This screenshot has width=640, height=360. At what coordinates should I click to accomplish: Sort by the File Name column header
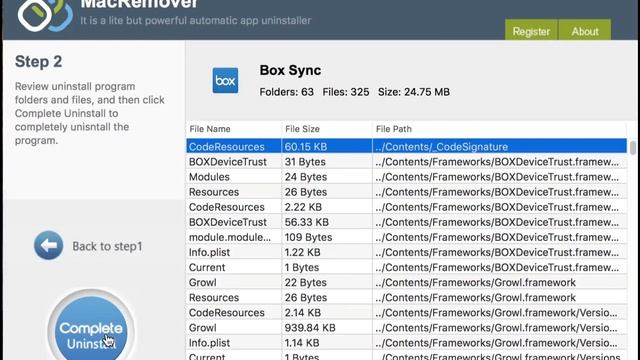233,129
